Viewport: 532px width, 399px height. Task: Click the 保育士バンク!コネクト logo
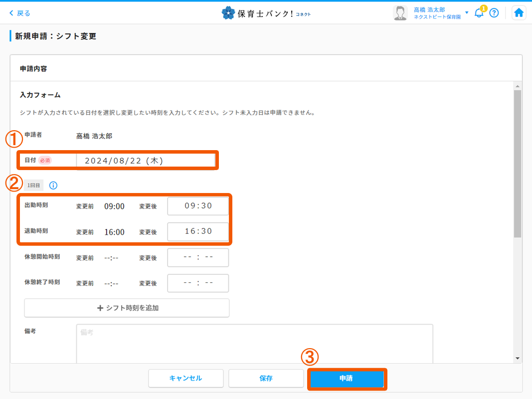pos(267,13)
